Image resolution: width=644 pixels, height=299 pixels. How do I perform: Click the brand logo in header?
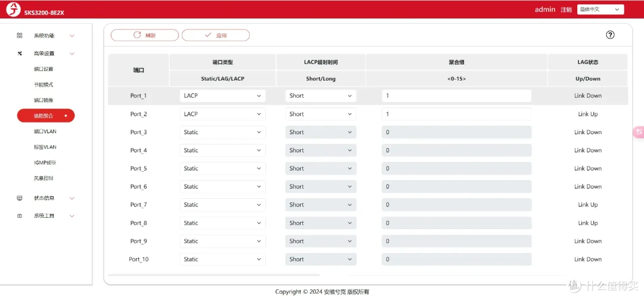tap(13, 9)
